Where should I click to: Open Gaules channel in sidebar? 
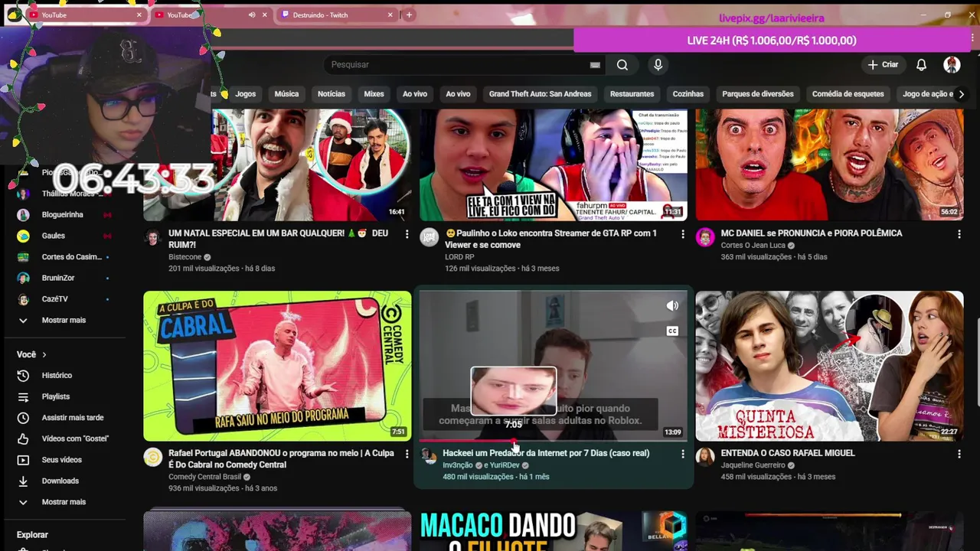click(x=54, y=236)
